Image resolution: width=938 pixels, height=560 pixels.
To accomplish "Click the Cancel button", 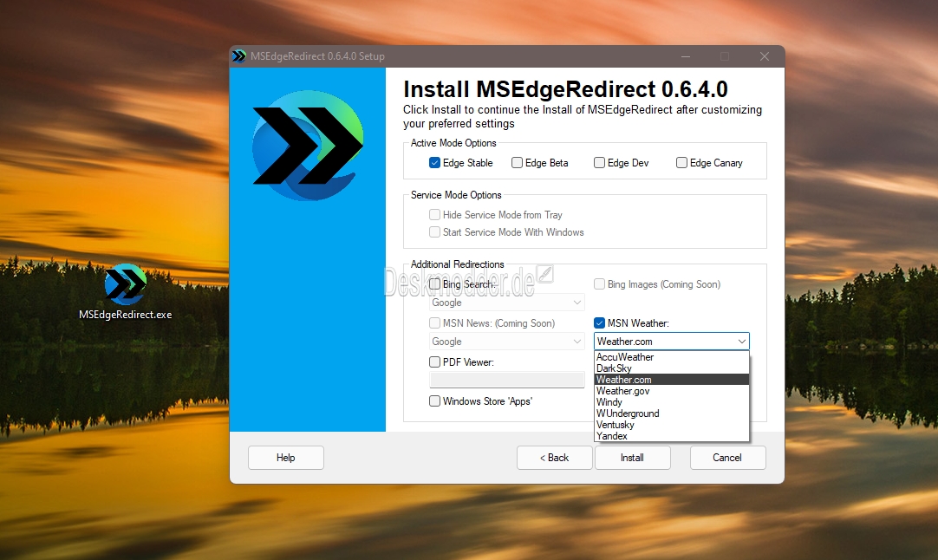I will click(727, 458).
